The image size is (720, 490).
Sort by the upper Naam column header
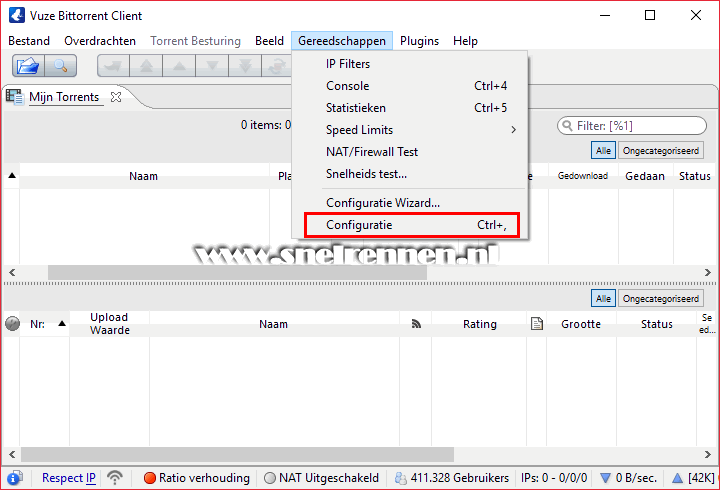(x=144, y=176)
